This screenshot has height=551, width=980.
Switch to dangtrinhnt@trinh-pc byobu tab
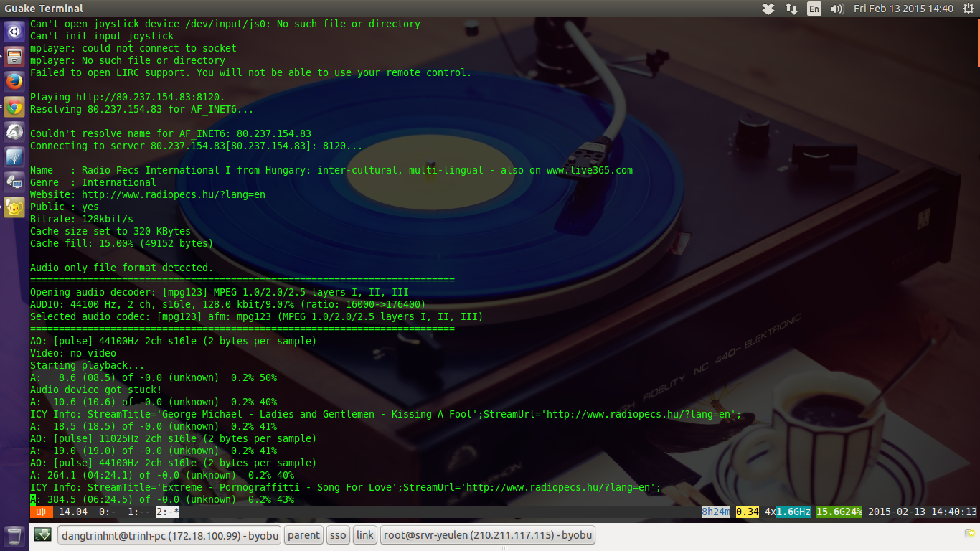(169, 535)
